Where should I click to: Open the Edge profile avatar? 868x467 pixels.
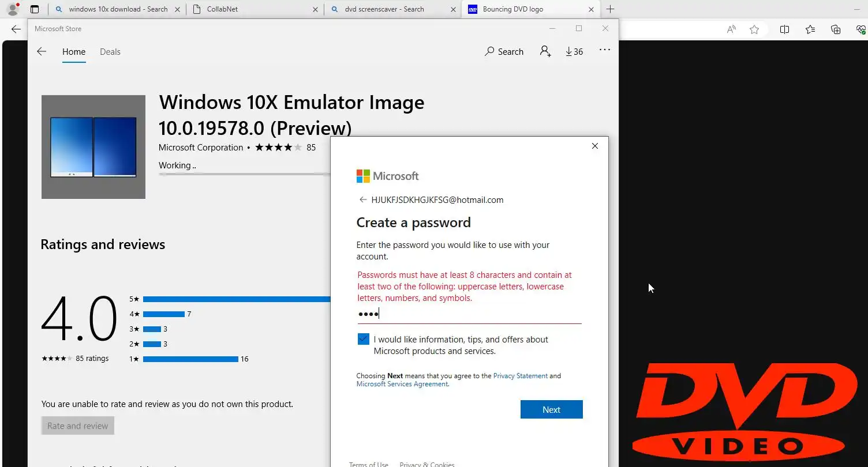pos(12,9)
